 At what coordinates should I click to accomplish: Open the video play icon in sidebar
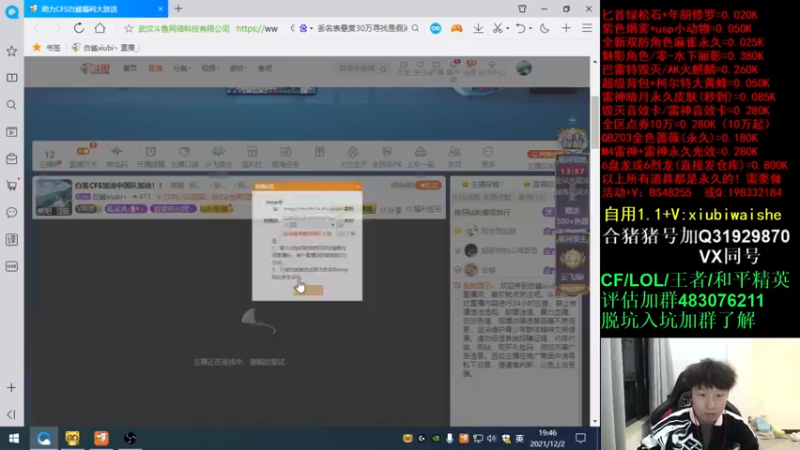12,132
